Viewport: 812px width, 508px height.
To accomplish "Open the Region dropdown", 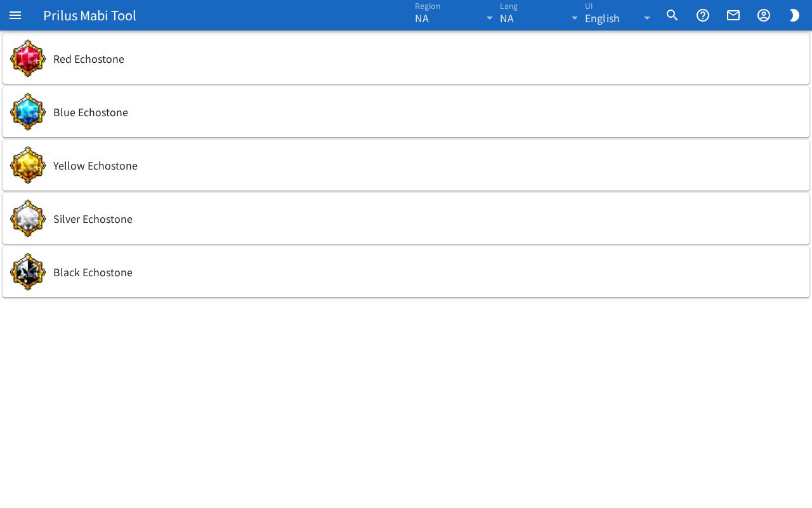I will click(x=455, y=15).
